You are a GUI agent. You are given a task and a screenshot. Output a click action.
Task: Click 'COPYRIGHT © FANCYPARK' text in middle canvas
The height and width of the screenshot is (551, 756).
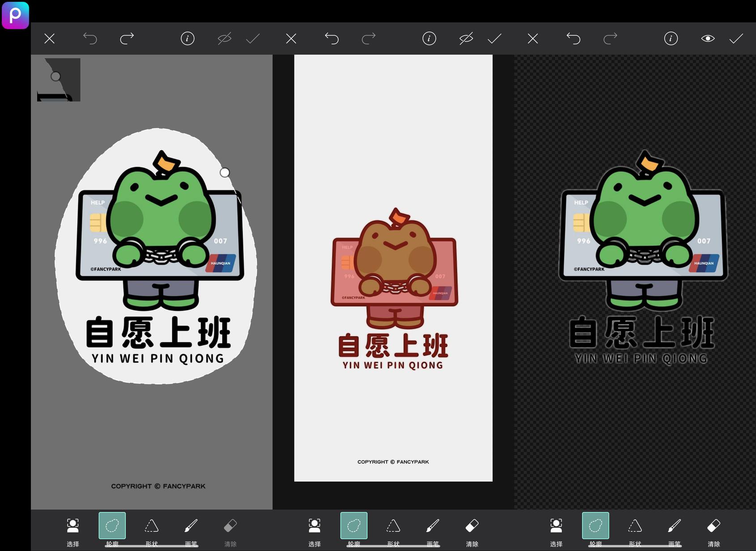pyautogui.click(x=393, y=462)
